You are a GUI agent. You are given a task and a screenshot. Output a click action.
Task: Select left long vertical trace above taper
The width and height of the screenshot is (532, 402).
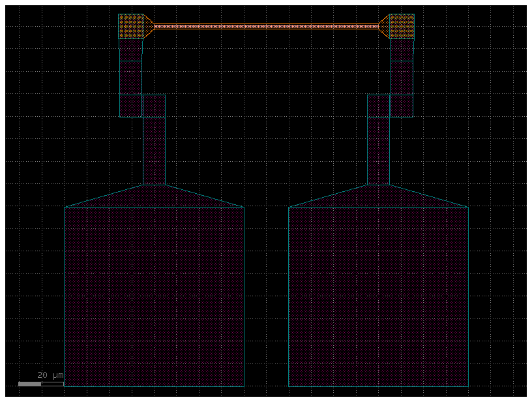tap(154, 150)
